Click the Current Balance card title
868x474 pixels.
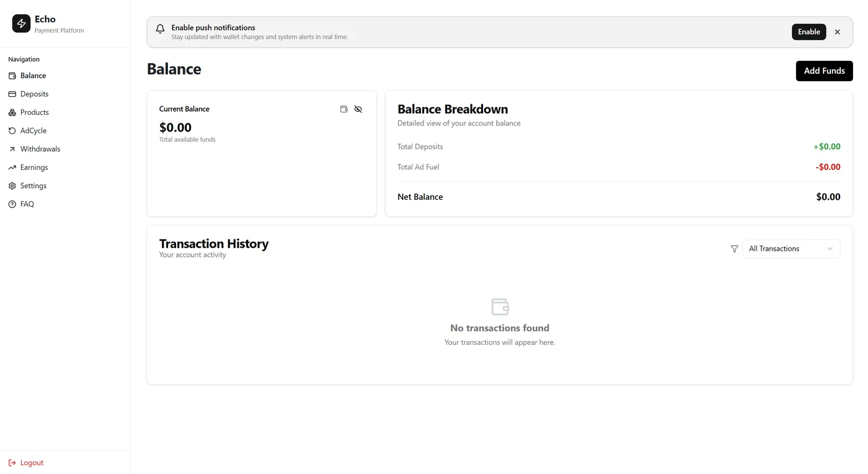[x=184, y=109]
